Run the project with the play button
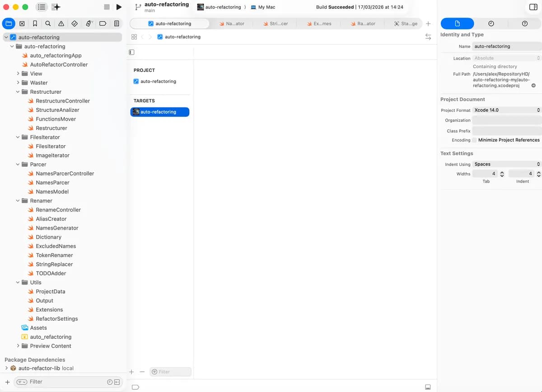542x392 pixels. coord(119,7)
